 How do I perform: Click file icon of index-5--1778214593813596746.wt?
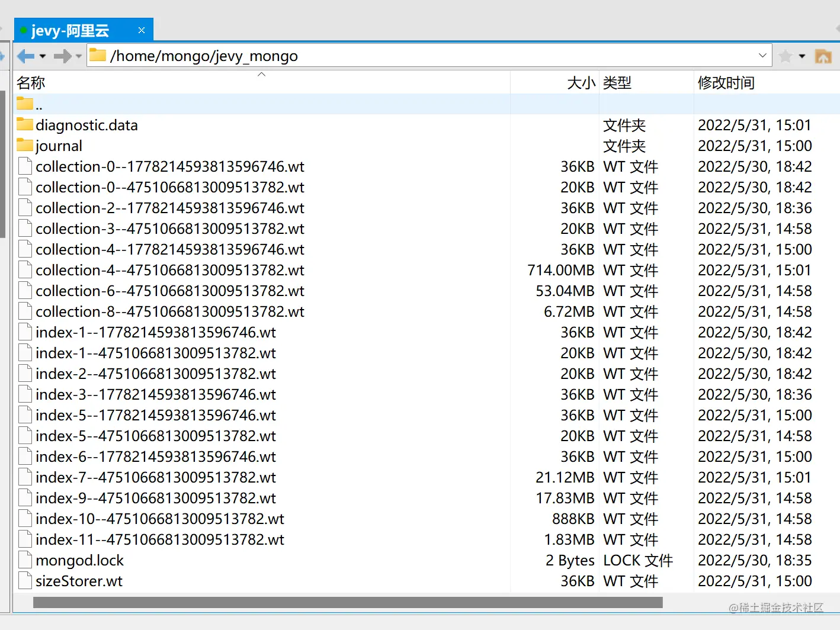pyautogui.click(x=25, y=415)
